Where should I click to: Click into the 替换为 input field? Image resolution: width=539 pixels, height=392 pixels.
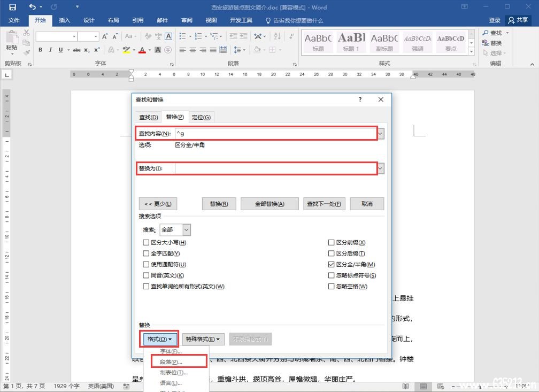(276, 168)
